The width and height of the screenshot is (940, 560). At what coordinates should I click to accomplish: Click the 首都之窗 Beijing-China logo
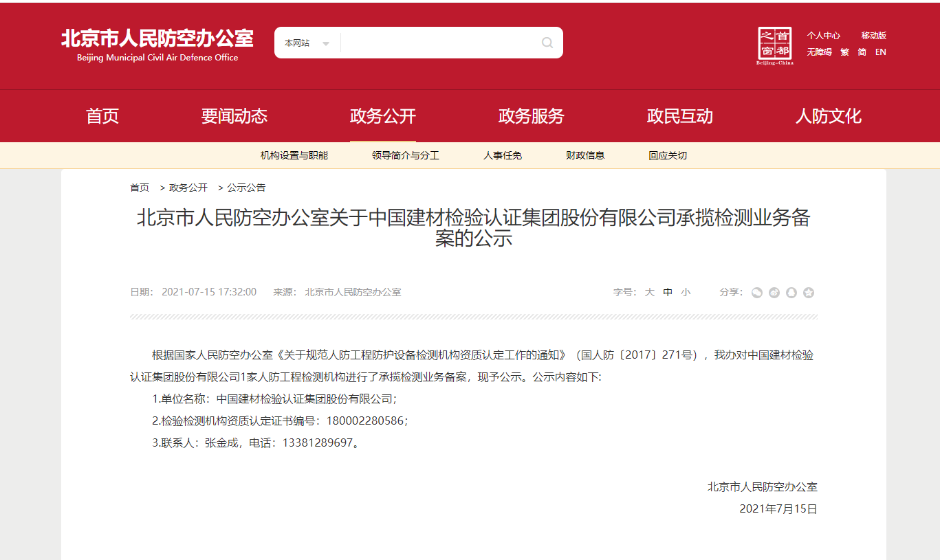tap(775, 46)
